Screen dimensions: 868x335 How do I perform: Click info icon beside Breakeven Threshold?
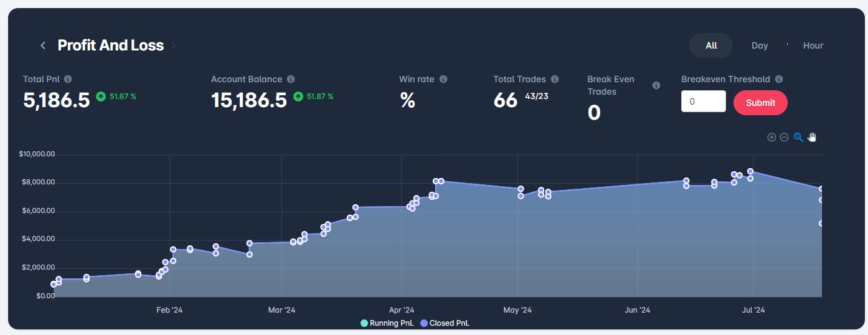click(779, 79)
